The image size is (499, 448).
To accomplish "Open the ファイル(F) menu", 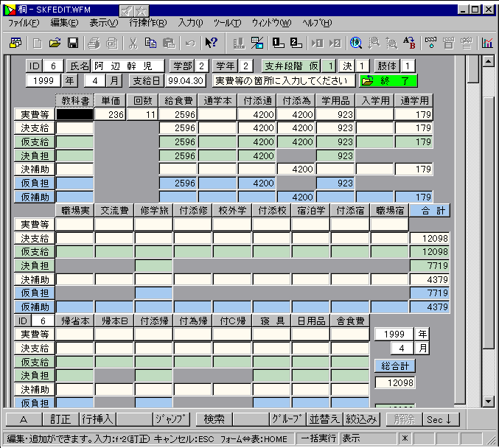I will click(24, 23).
